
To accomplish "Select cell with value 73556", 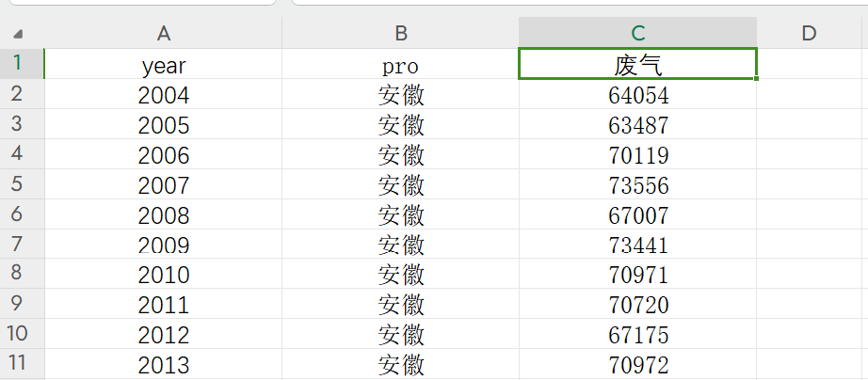I will point(638,185).
